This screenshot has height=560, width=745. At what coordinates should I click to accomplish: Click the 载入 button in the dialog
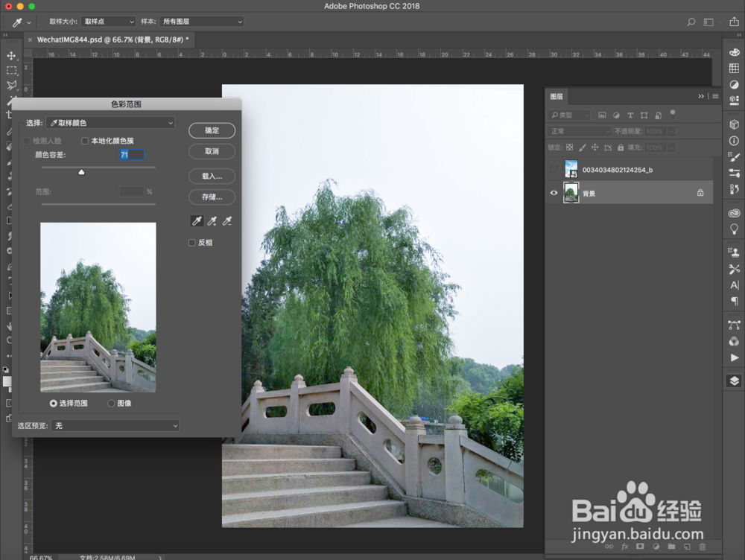[212, 176]
